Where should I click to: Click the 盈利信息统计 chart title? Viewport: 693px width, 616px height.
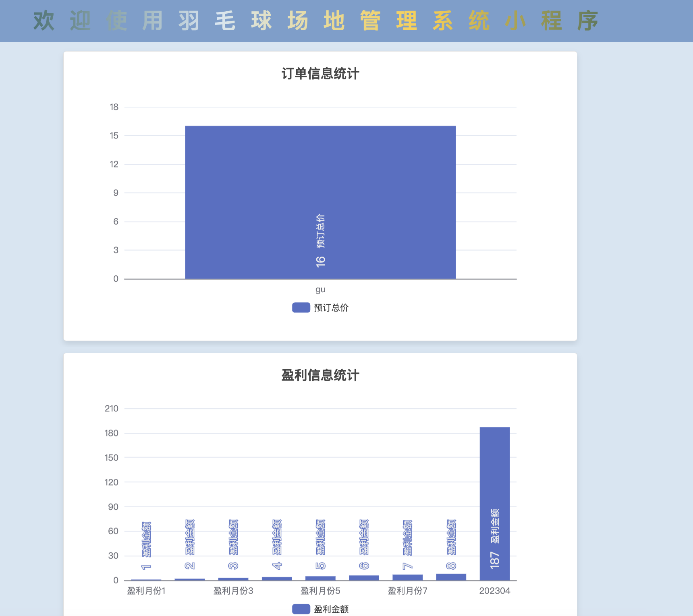320,375
